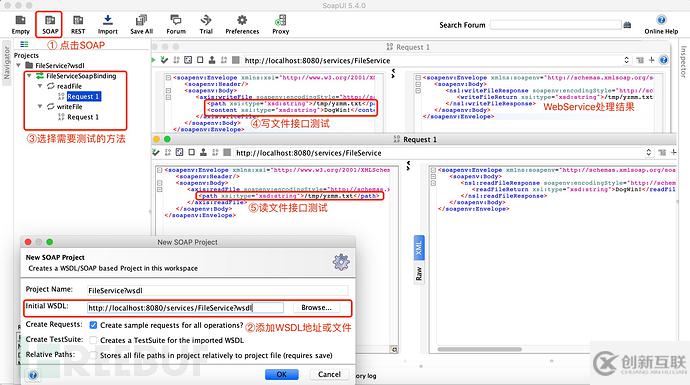This screenshot has height=385, width=690.
Task: Click the navigator view-options icon above Projects
Action: click(24, 44)
